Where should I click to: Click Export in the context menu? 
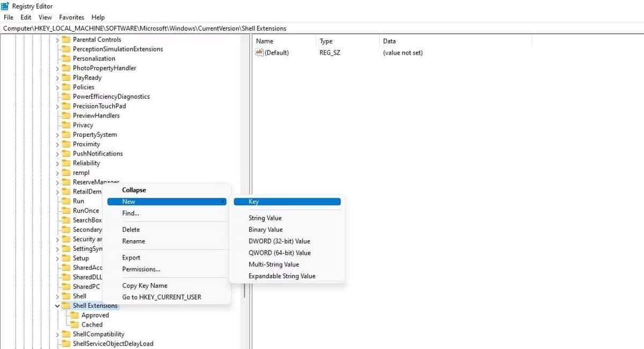132,257
